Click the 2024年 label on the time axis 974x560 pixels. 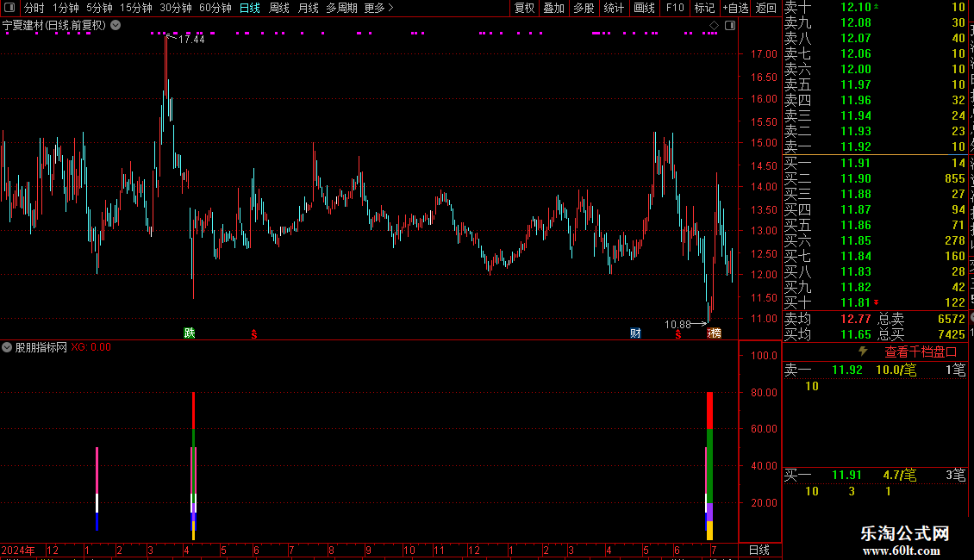(x=18, y=550)
